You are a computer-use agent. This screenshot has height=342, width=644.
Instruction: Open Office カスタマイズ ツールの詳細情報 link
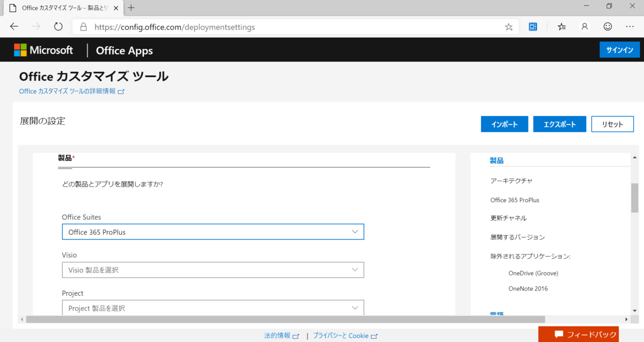click(71, 91)
